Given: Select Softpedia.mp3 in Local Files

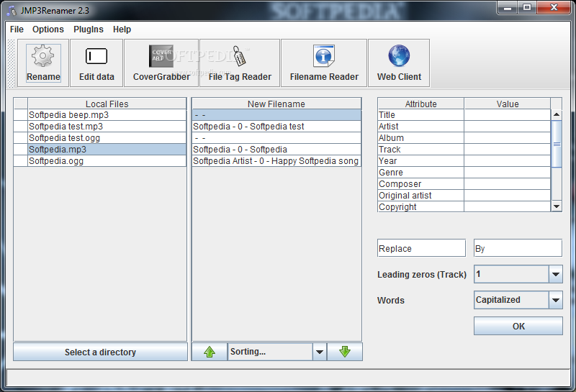Looking at the screenshot, I should tap(107, 150).
